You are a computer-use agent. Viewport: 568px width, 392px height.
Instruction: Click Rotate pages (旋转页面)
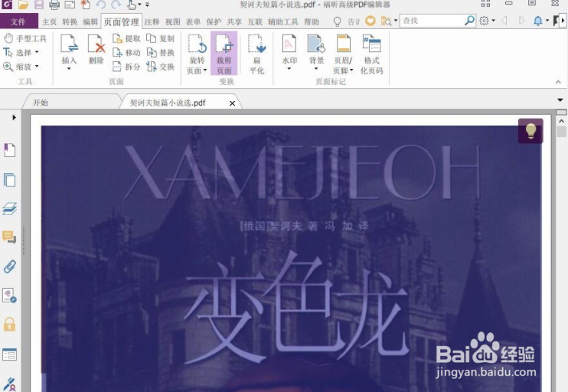[197, 54]
